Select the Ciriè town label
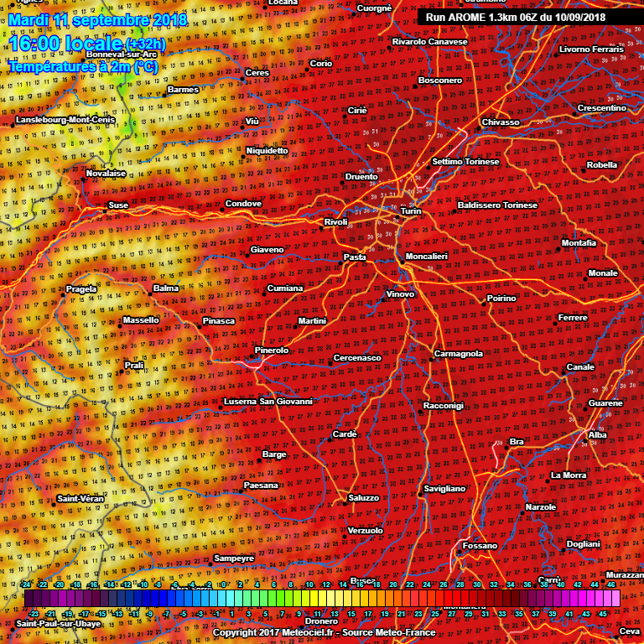 point(357,111)
